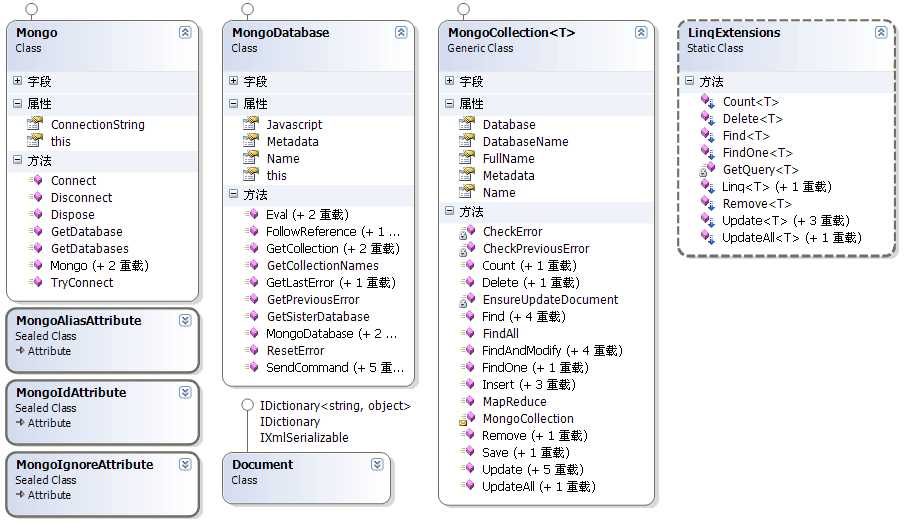Click the Count<T> extension method icon
Image resolution: width=905 pixels, height=523 pixels.
tap(708, 101)
